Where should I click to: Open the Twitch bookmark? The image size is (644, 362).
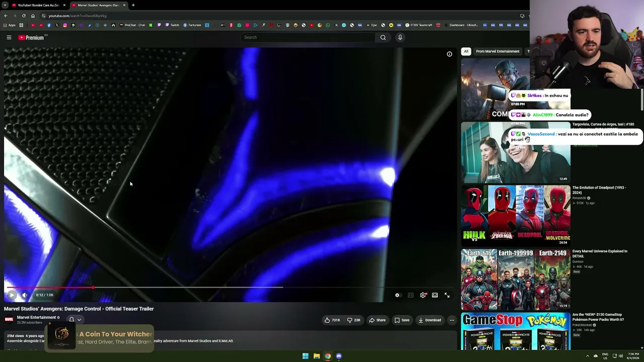coord(172,25)
